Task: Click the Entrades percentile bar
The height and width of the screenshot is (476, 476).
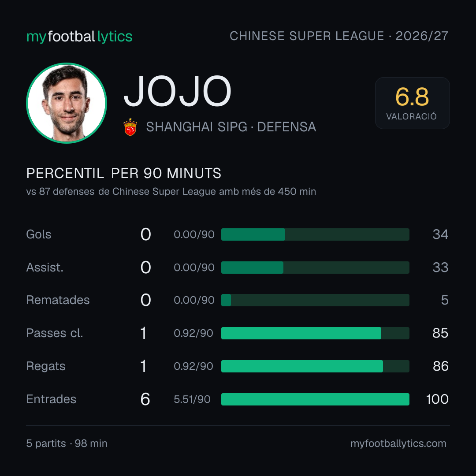Action: (x=315, y=399)
